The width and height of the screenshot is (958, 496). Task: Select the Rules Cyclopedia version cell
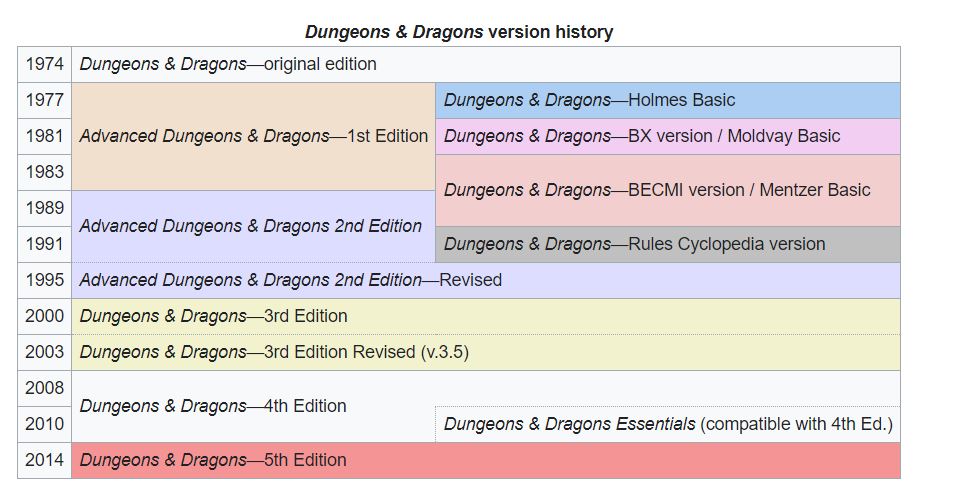(635, 244)
